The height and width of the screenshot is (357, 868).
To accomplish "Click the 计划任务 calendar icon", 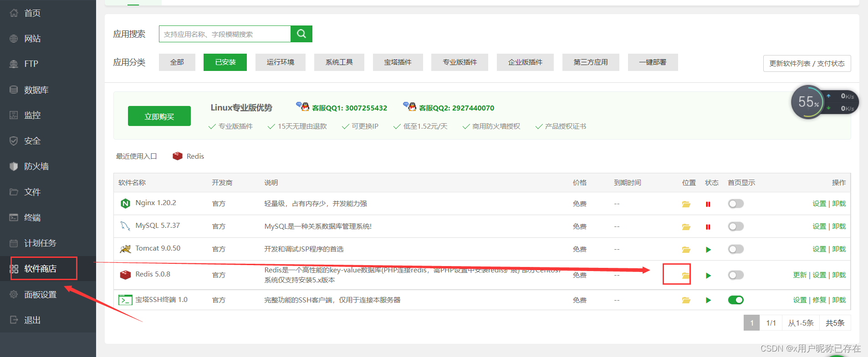I will tap(14, 243).
